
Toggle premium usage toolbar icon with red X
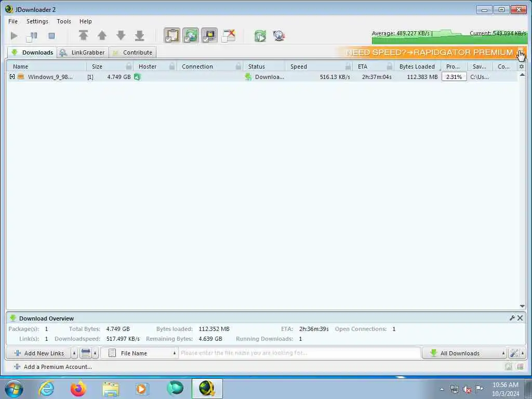[229, 35]
